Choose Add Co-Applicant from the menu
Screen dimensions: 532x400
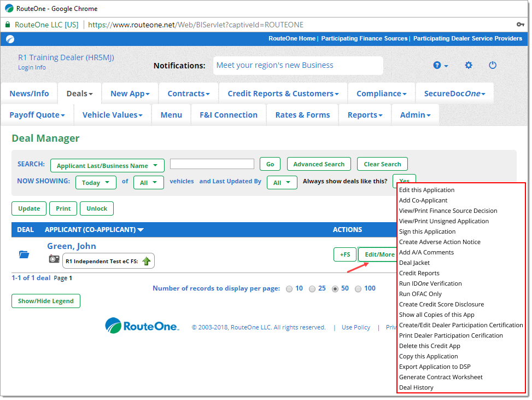click(x=423, y=200)
